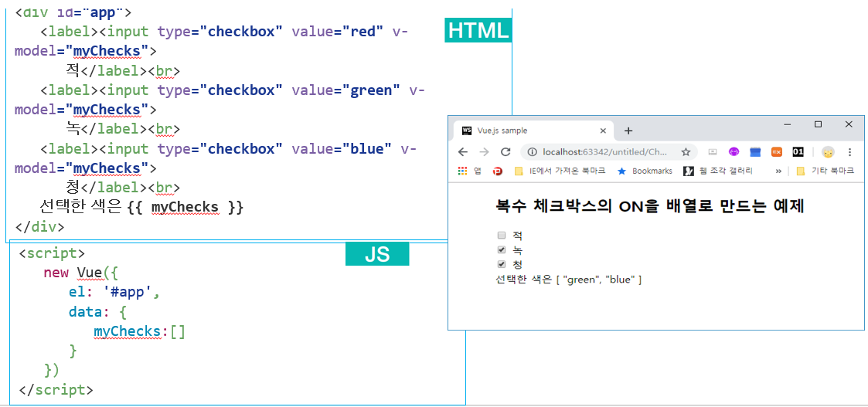
Task: Open the 기타 북마크 folder
Action: point(825,171)
